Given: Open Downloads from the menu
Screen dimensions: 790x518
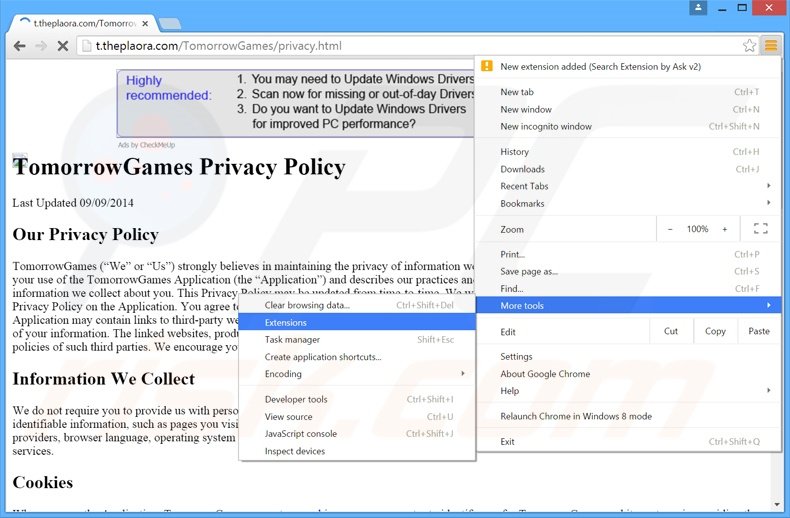Looking at the screenshot, I should [629, 169].
